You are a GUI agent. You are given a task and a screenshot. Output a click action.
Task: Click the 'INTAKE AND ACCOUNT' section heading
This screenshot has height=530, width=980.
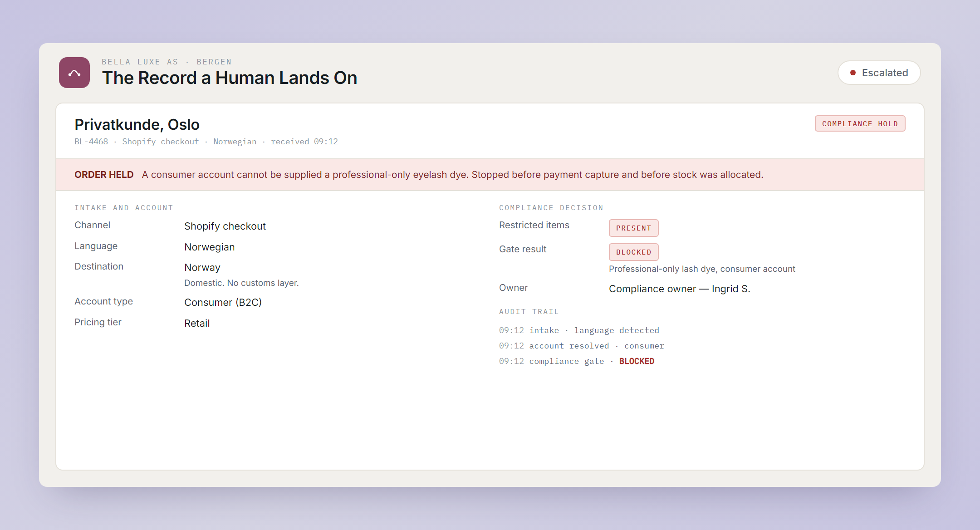[124, 208]
